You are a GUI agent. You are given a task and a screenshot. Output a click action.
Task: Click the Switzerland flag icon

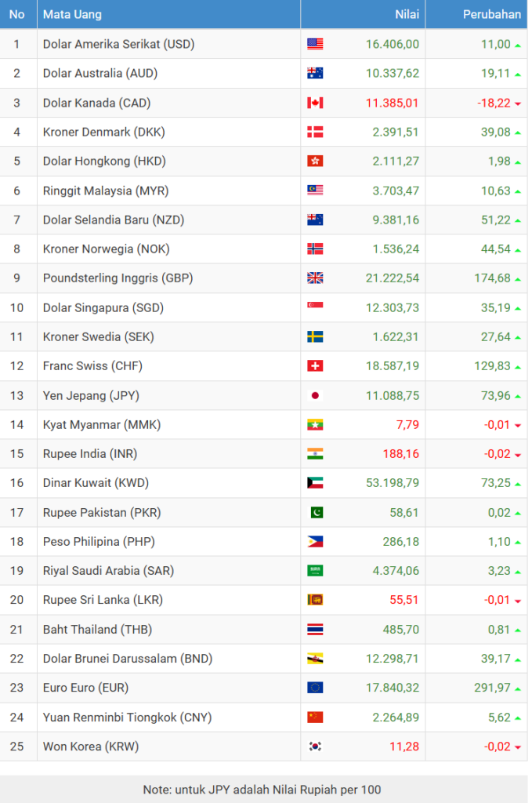click(x=315, y=366)
